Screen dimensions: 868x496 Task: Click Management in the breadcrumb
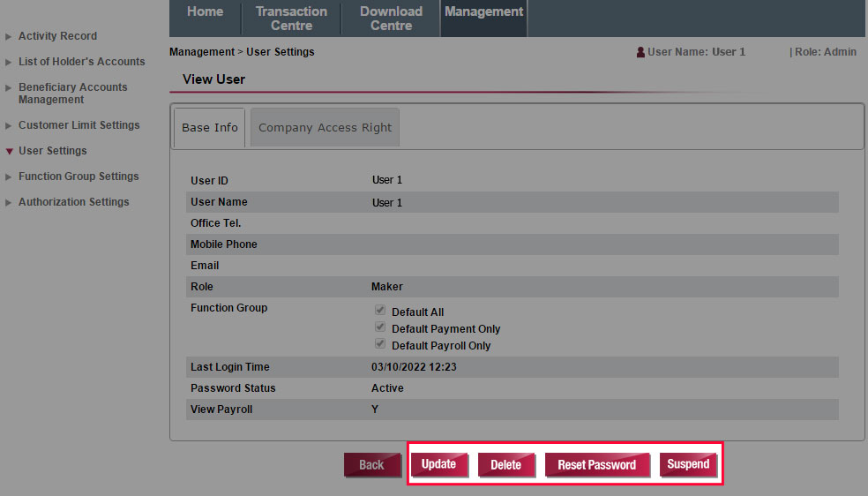(202, 51)
